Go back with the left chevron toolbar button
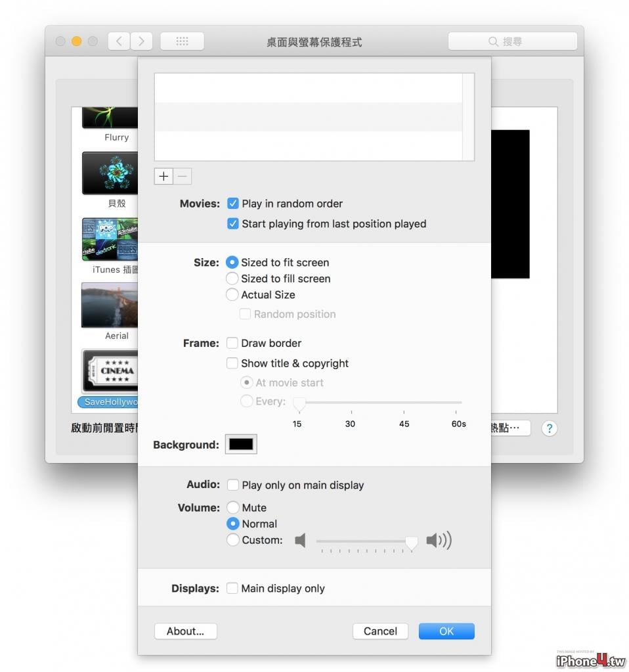Screen dimensions: 629x672 point(119,41)
